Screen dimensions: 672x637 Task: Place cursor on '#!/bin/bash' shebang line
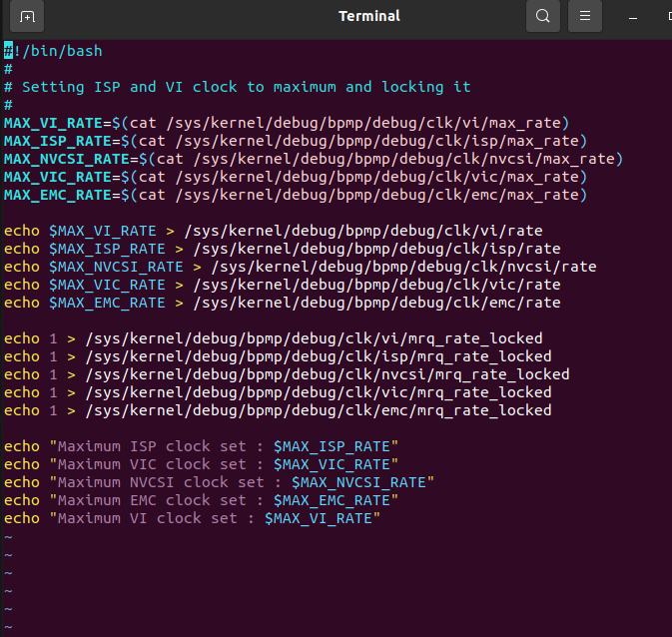pos(53,51)
